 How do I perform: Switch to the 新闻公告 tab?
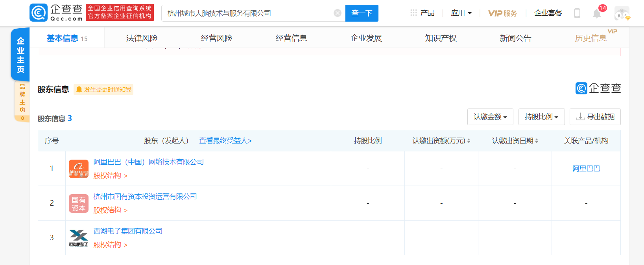pyautogui.click(x=515, y=38)
